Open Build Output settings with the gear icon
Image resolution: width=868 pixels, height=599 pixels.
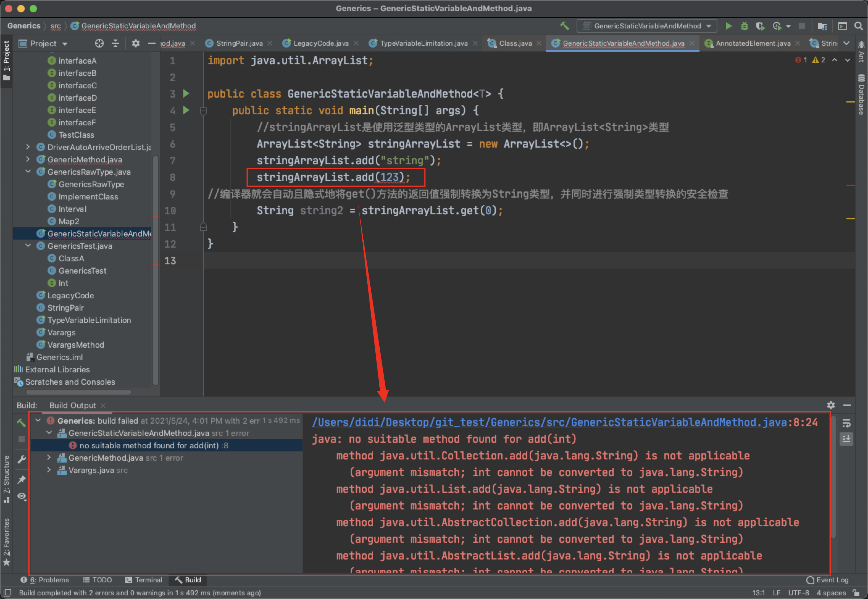tap(831, 405)
